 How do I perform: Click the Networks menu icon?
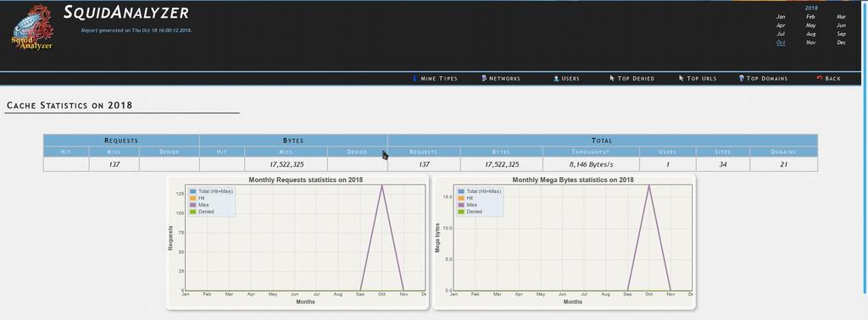(x=484, y=79)
